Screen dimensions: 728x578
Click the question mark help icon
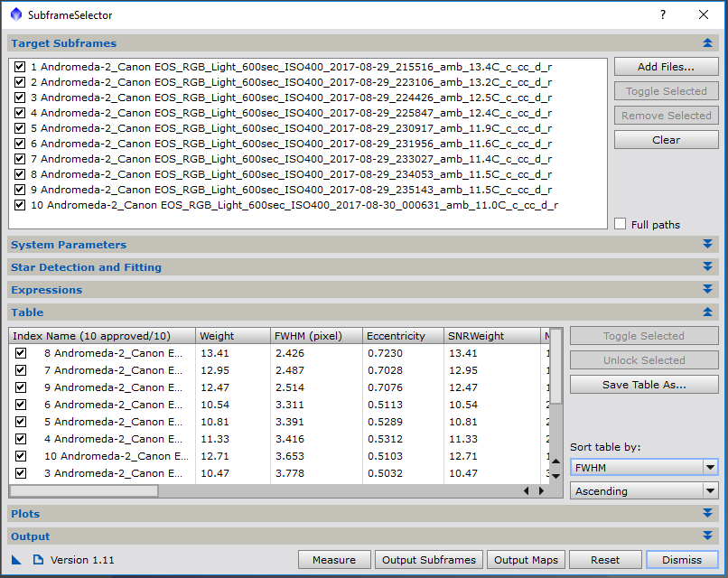663,14
